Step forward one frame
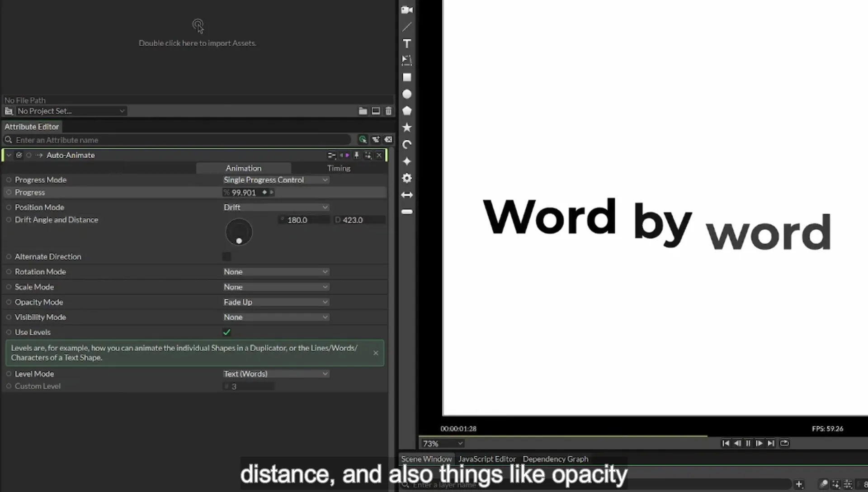The width and height of the screenshot is (868, 492). click(x=759, y=443)
